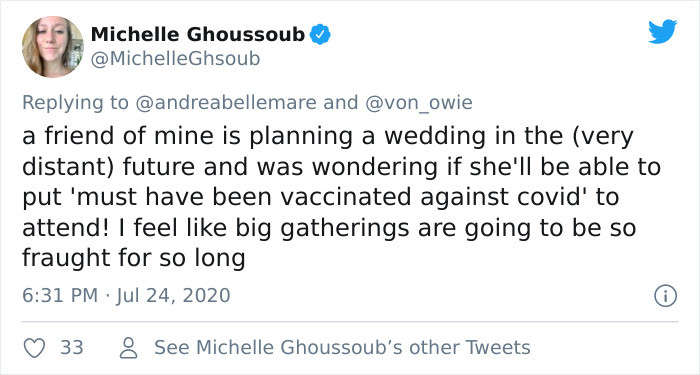
Task: Click the 'fraught for so long' final line
Action: point(133,258)
